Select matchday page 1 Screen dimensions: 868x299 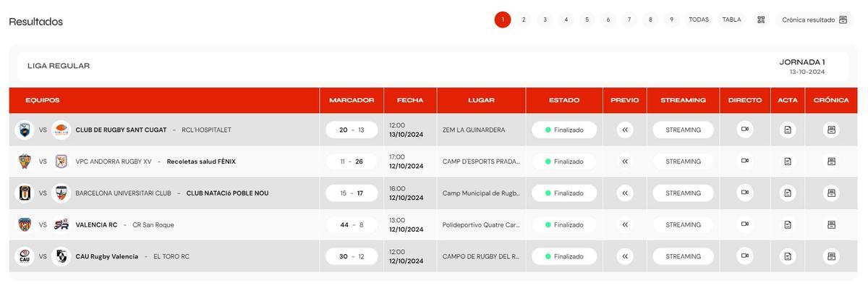coord(503,20)
